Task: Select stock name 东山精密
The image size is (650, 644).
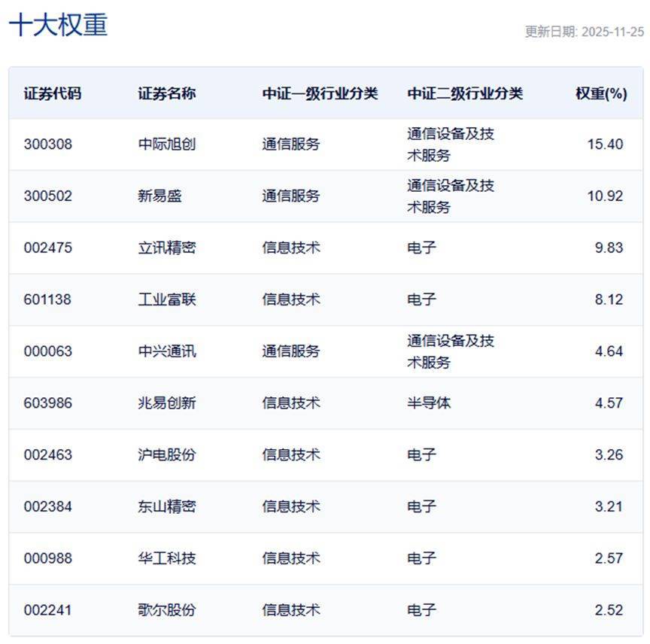Action: 167,507
